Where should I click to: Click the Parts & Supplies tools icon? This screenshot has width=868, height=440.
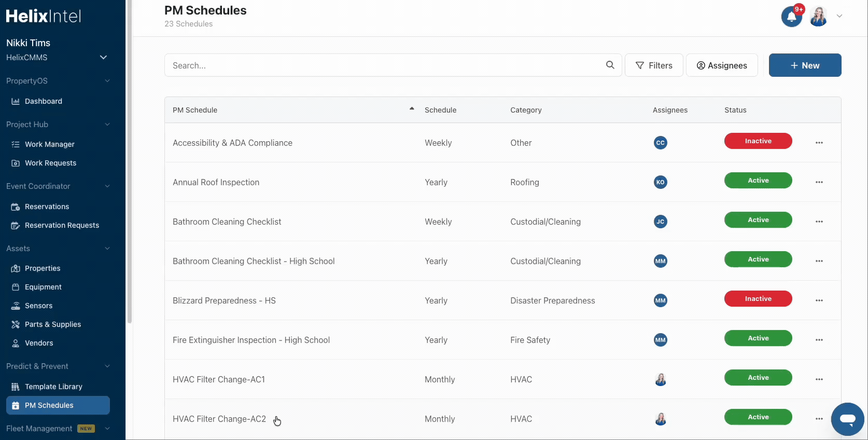coord(16,324)
